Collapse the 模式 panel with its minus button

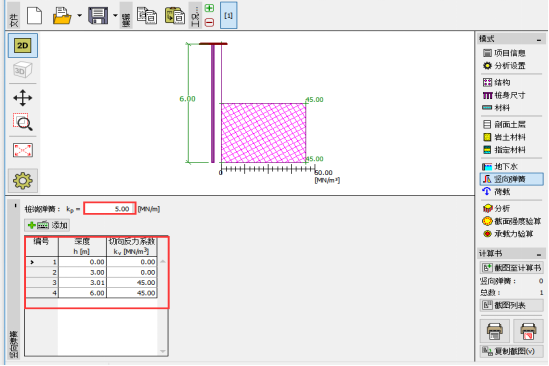pos(539,40)
